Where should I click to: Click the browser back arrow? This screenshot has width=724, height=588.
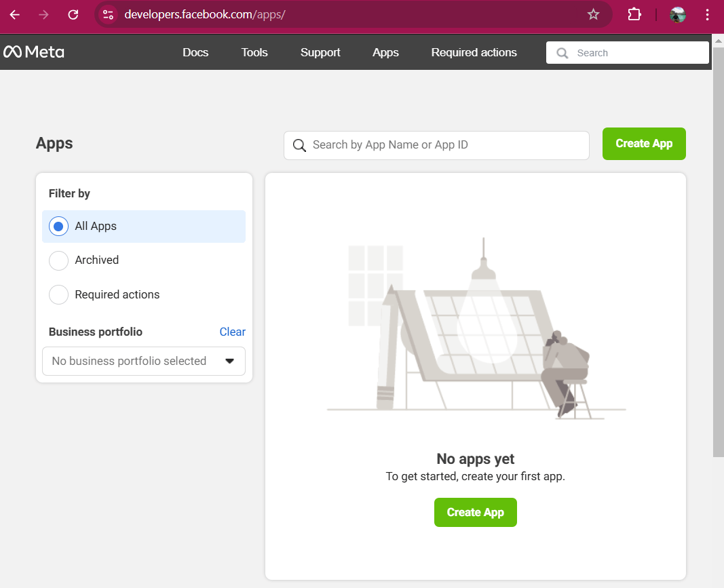pos(15,14)
